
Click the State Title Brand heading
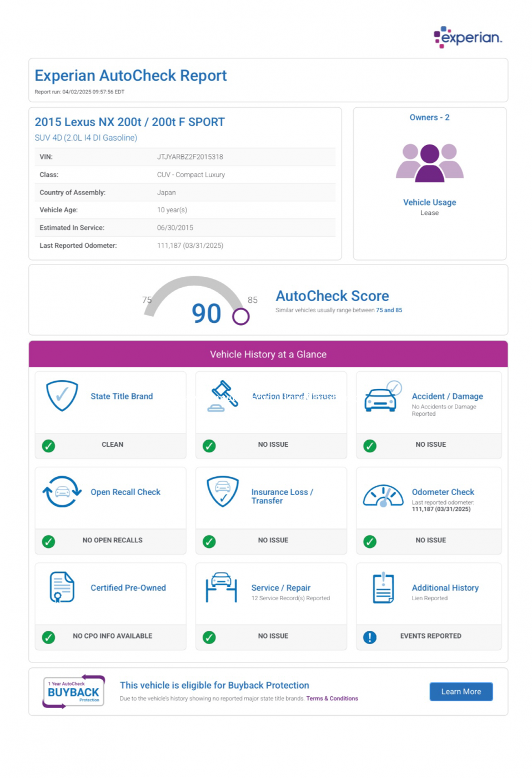[122, 396]
